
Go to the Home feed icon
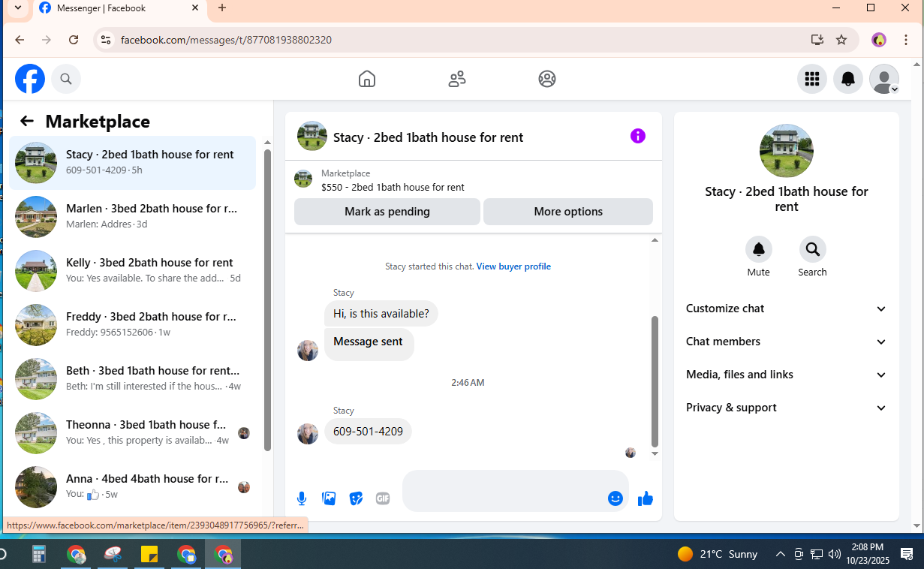(x=367, y=79)
